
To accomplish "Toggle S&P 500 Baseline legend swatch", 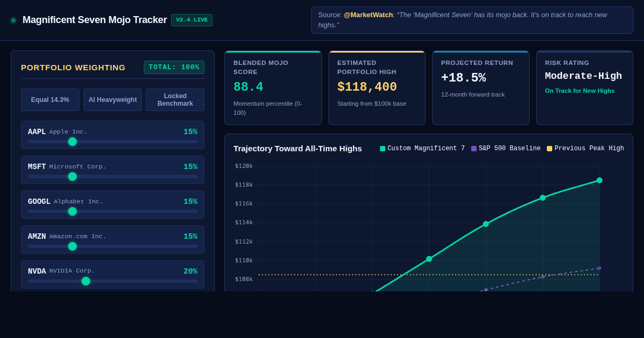I will pyautogui.click(x=474, y=149).
